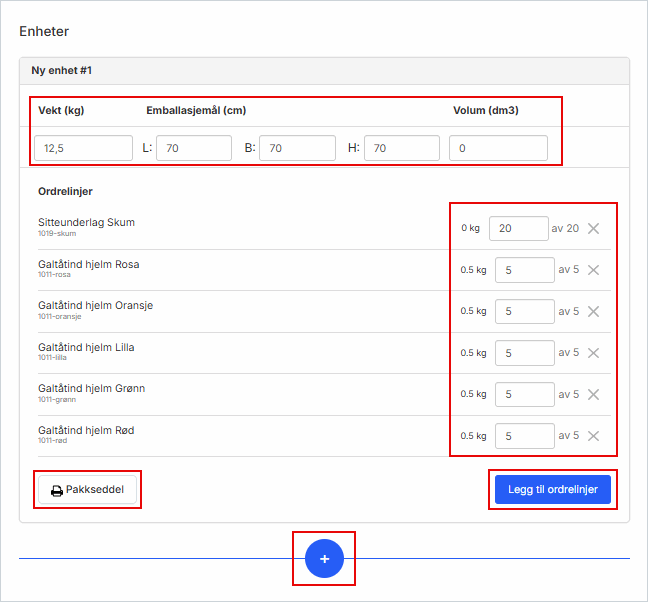Edit quantity for Galtåtind hjelm Rosa
Screen dimensions: 648x602
point(524,270)
